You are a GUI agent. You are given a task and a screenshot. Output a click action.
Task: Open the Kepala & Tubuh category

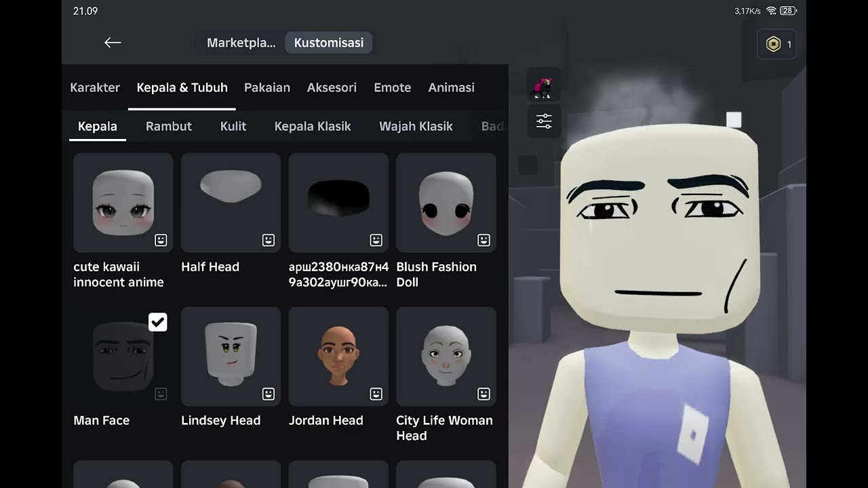pos(182,87)
